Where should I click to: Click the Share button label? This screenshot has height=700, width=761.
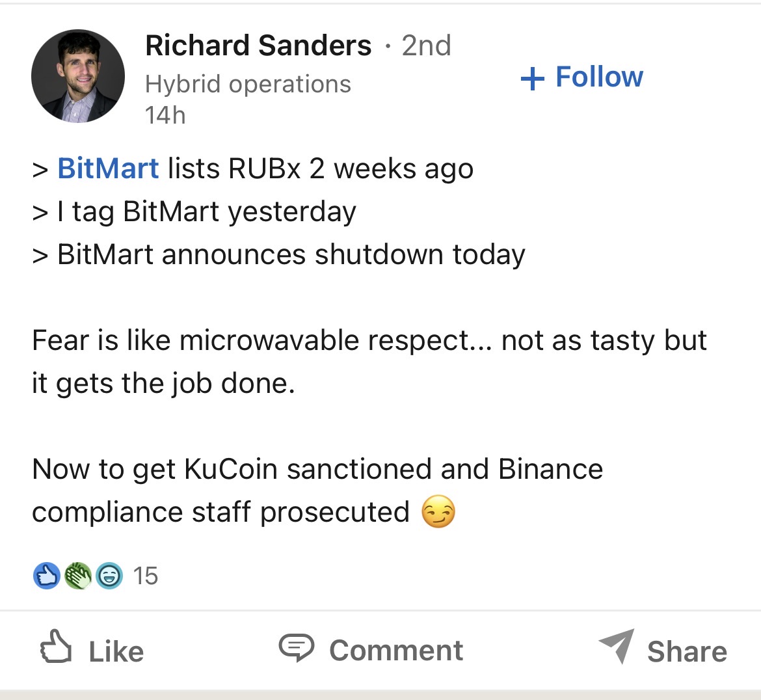pos(688,651)
